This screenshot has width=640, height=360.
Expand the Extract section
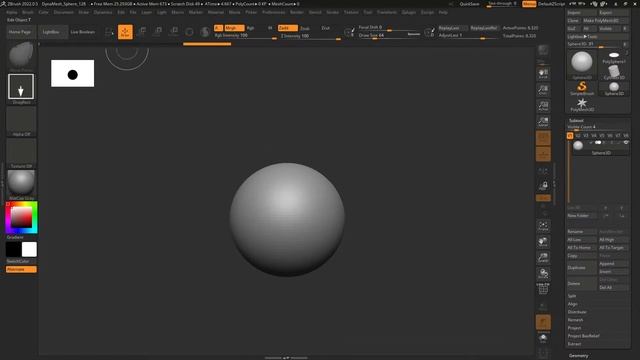click(574, 344)
